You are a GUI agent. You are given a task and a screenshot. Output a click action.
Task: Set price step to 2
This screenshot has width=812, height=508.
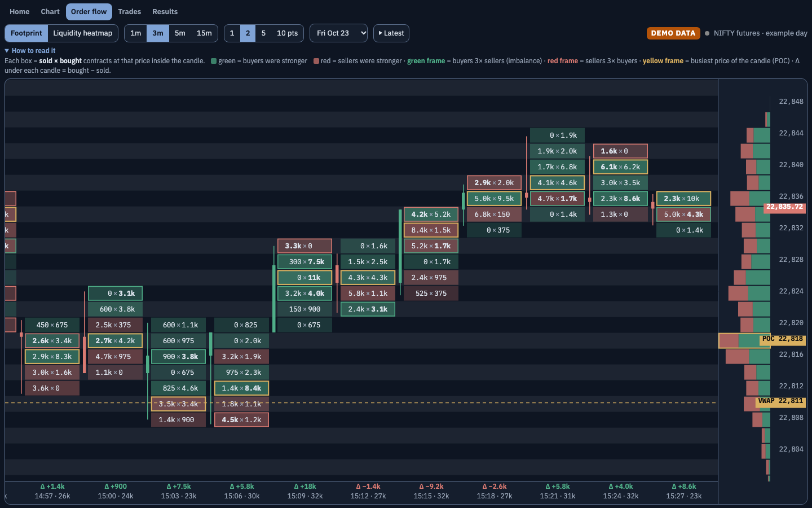tap(248, 33)
